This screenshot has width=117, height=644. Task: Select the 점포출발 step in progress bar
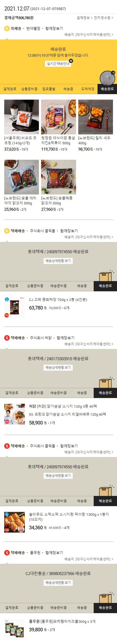(x=49, y=89)
